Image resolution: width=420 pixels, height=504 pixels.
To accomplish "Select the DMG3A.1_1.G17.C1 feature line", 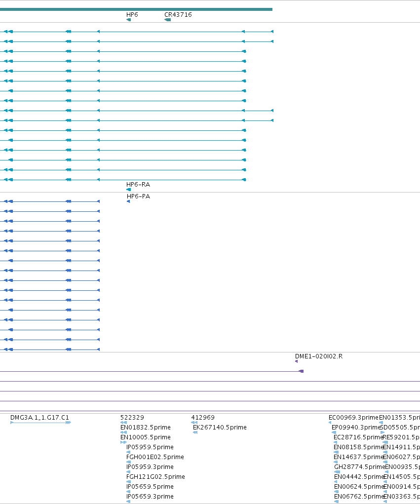I will [x=40, y=423].
